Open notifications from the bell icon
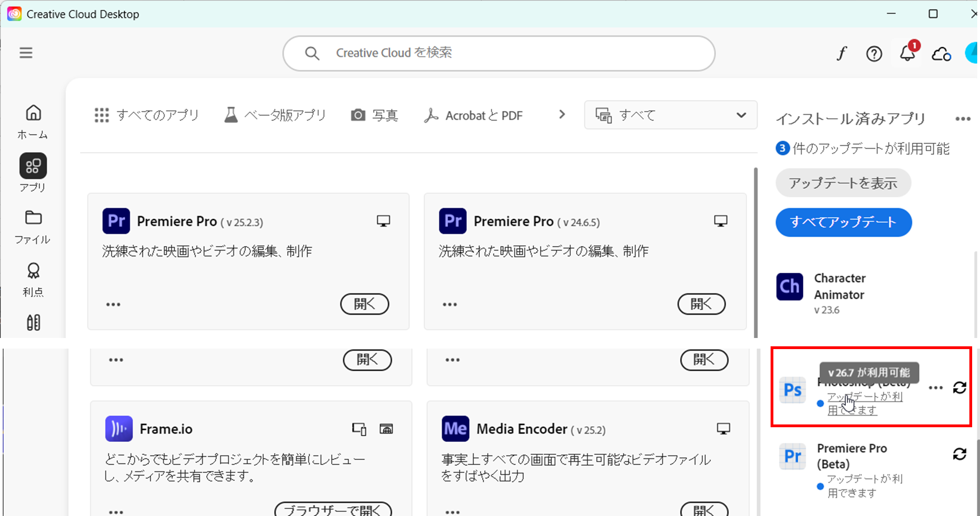980x516 pixels. pos(907,53)
